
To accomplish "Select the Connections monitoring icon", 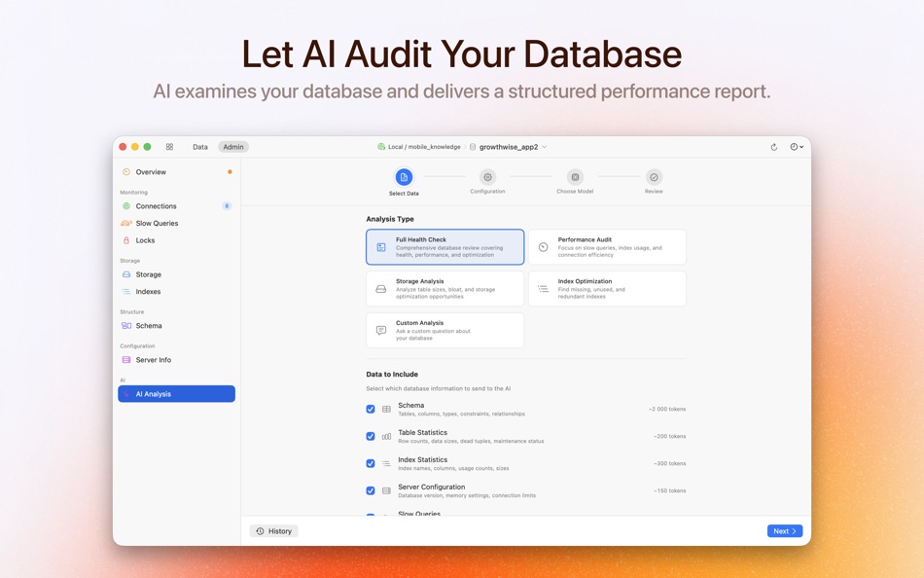I will click(127, 205).
